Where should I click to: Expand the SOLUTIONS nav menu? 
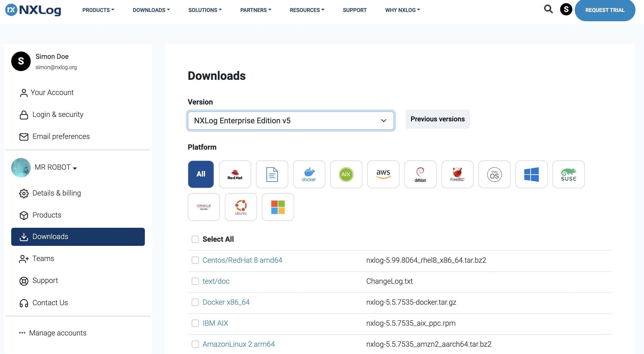pos(205,10)
